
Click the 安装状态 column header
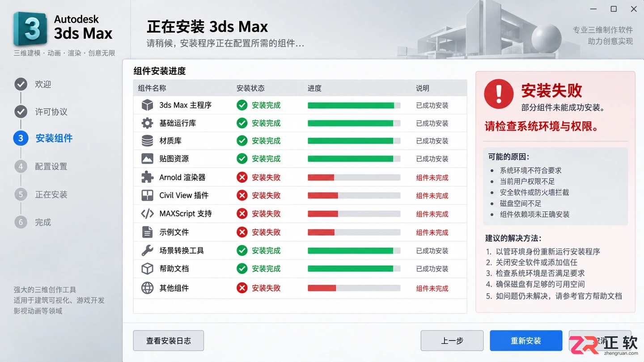pos(250,88)
